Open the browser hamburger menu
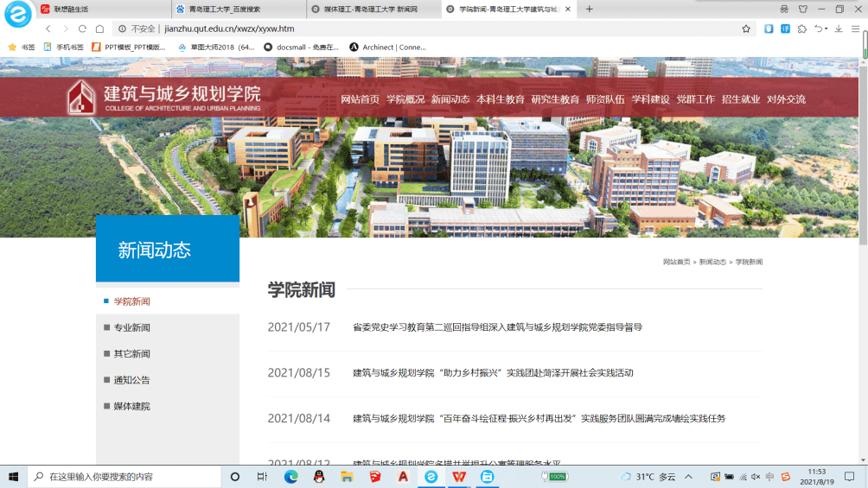 click(x=855, y=29)
